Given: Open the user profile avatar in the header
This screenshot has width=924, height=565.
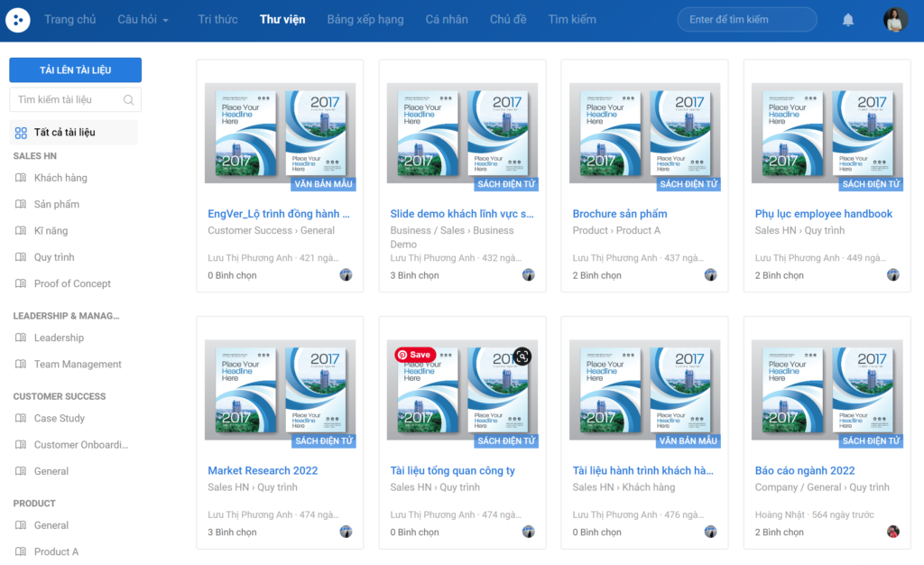Looking at the screenshot, I should [895, 20].
